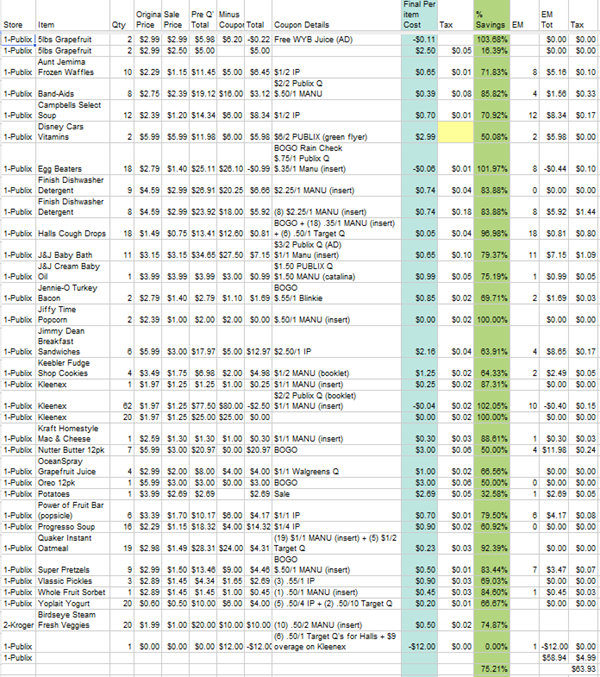Select the Jiffy Time Popcorn cell
This screenshot has width=600, height=677.
coord(73,315)
